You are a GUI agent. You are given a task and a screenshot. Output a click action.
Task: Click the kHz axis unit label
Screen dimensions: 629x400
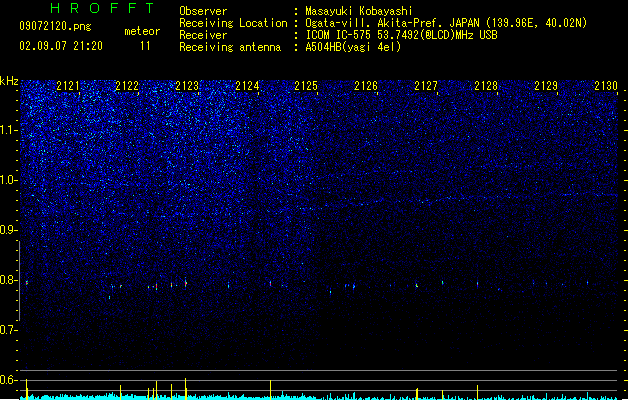(x=9, y=81)
